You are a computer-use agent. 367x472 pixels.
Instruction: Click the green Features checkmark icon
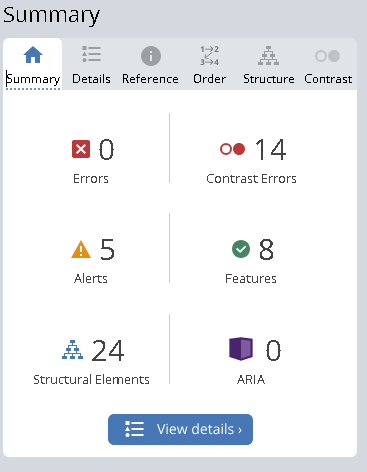pyautogui.click(x=241, y=249)
